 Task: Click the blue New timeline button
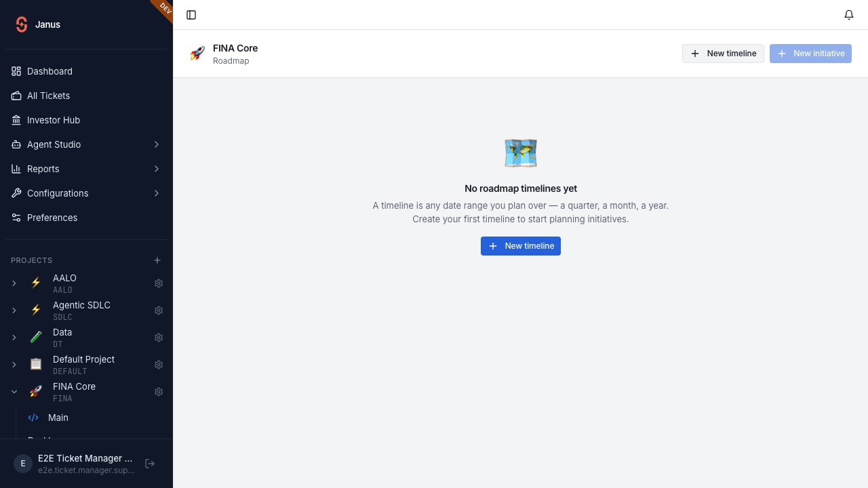coord(521,246)
